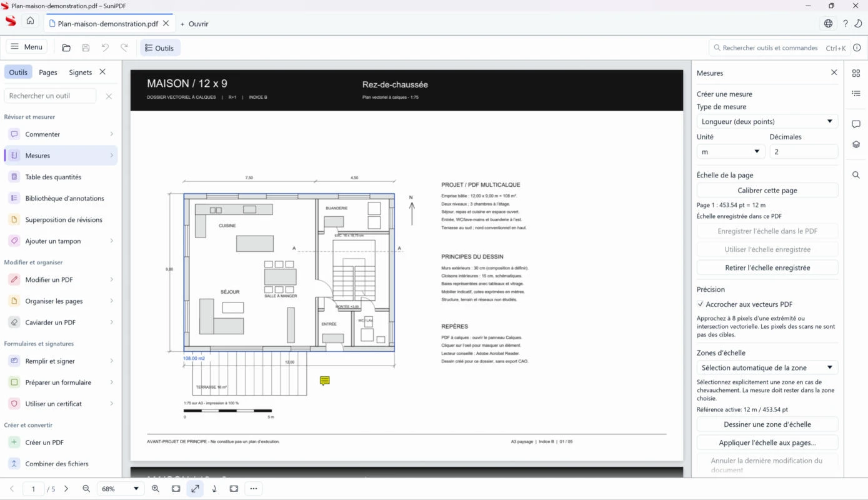Image resolution: width=868 pixels, height=500 pixels.
Task: Click the Undo arrow icon
Action: pos(105,47)
